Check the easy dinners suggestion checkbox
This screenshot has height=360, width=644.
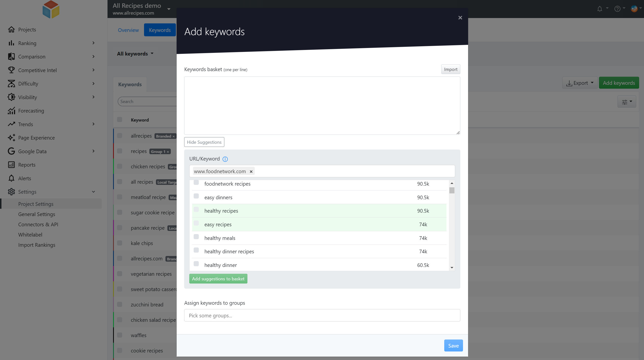[196, 196]
